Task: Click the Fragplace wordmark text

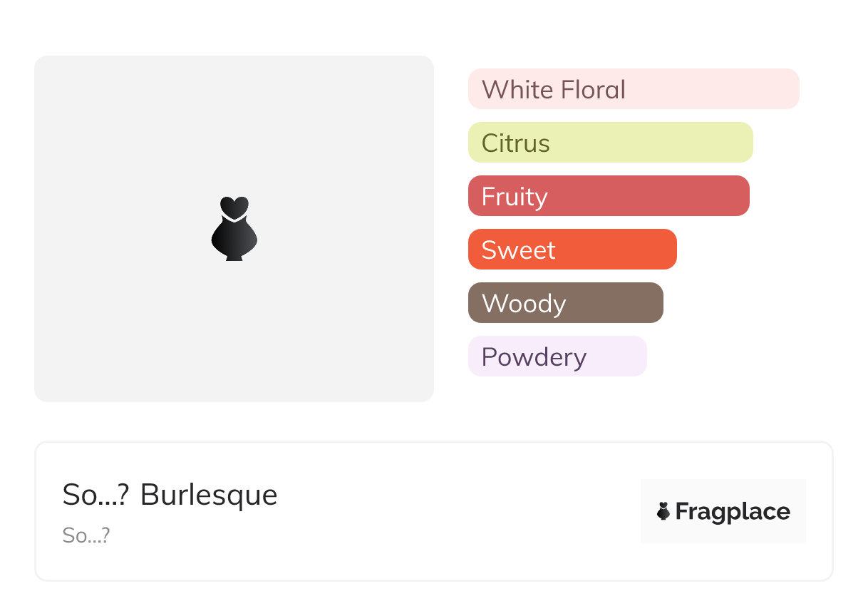Action: coord(733,512)
